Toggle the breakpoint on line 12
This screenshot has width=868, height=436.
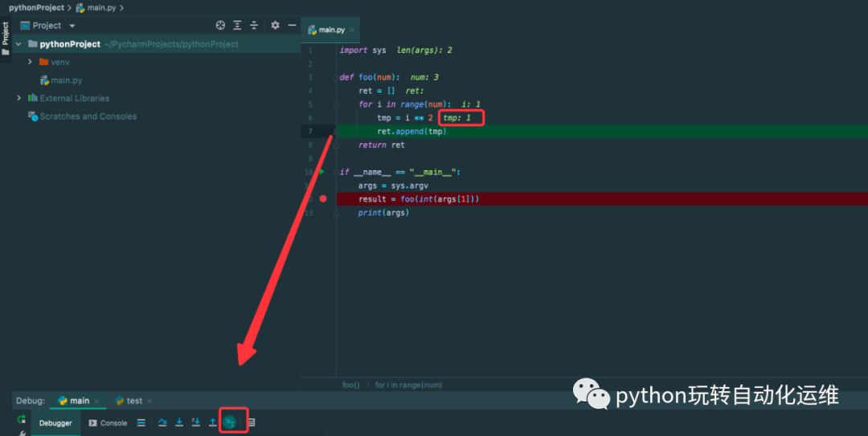(323, 198)
